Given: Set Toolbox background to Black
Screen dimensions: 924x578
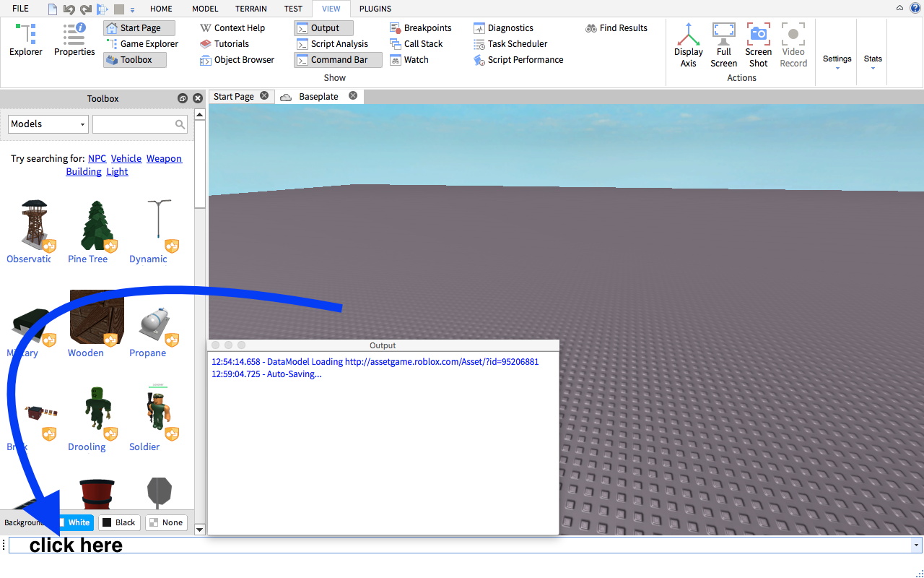Looking at the screenshot, I should point(119,522).
